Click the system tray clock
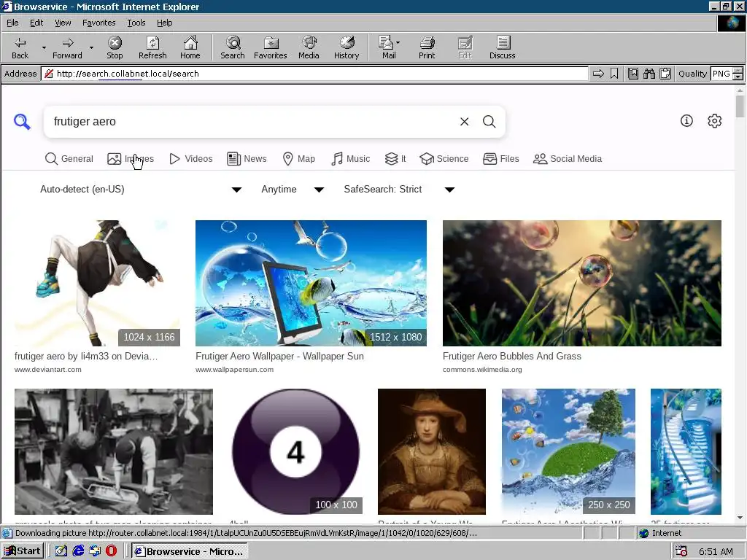 point(716,551)
